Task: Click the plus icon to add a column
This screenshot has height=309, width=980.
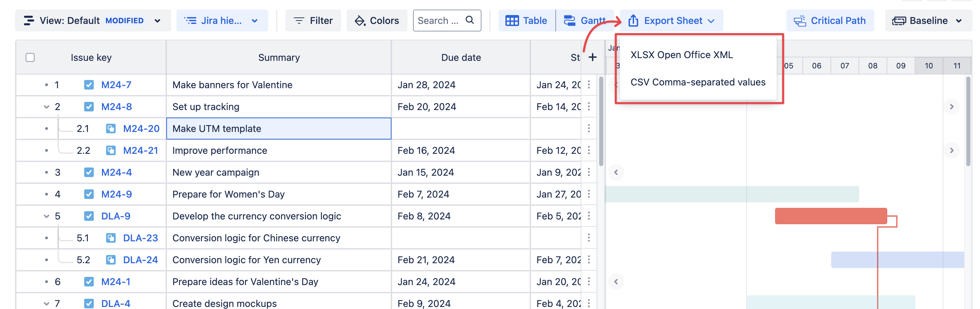Action: (592, 57)
